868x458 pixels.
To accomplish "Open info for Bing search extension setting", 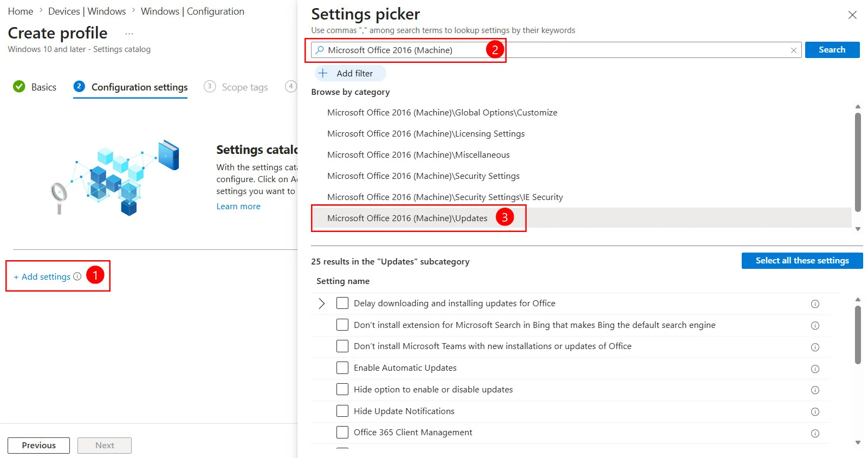I will pos(815,326).
